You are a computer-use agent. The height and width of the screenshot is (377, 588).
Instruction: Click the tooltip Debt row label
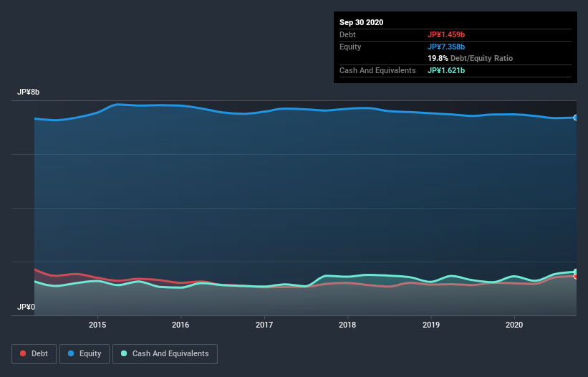(347, 34)
